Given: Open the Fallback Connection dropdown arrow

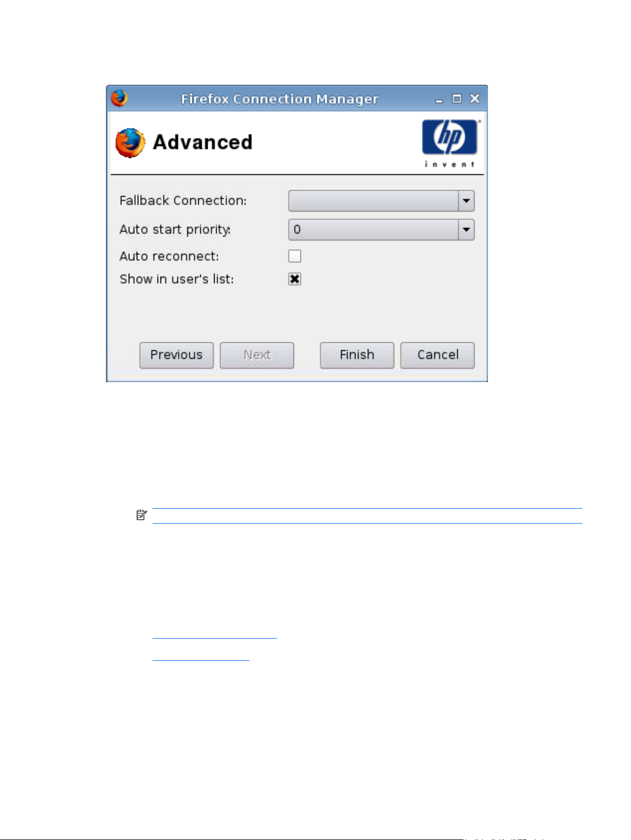Looking at the screenshot, I should [466, 201].
